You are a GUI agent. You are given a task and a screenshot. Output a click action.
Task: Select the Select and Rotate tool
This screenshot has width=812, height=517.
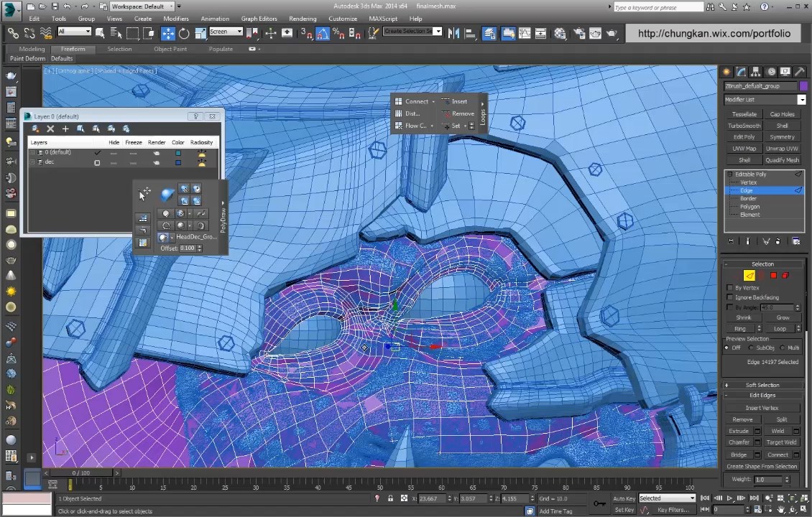click(185, 33)
